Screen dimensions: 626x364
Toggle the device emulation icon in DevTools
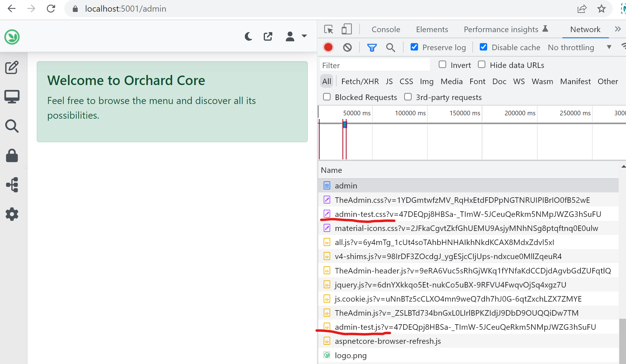coord(347,29)
